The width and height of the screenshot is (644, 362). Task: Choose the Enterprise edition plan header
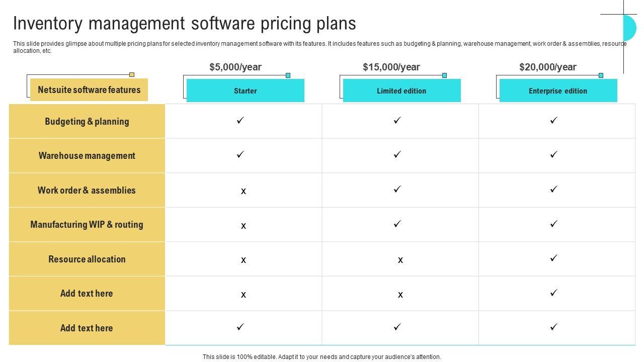coord(558,91)
